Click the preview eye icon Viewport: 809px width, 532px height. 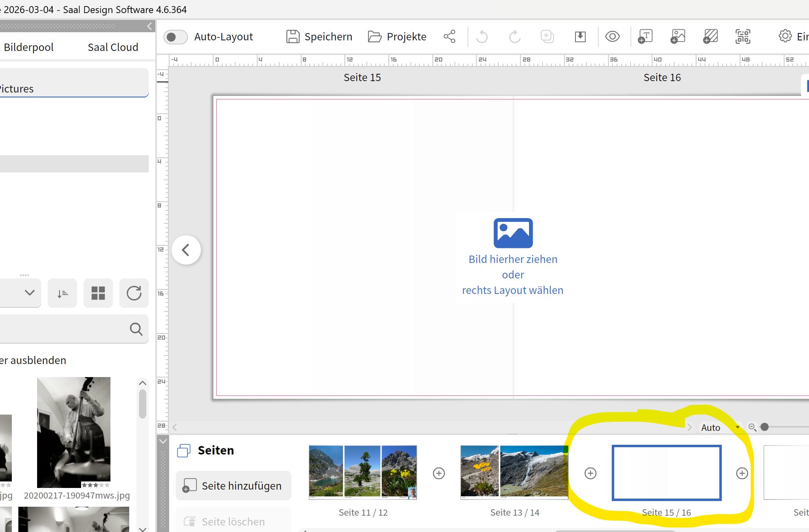612,37
